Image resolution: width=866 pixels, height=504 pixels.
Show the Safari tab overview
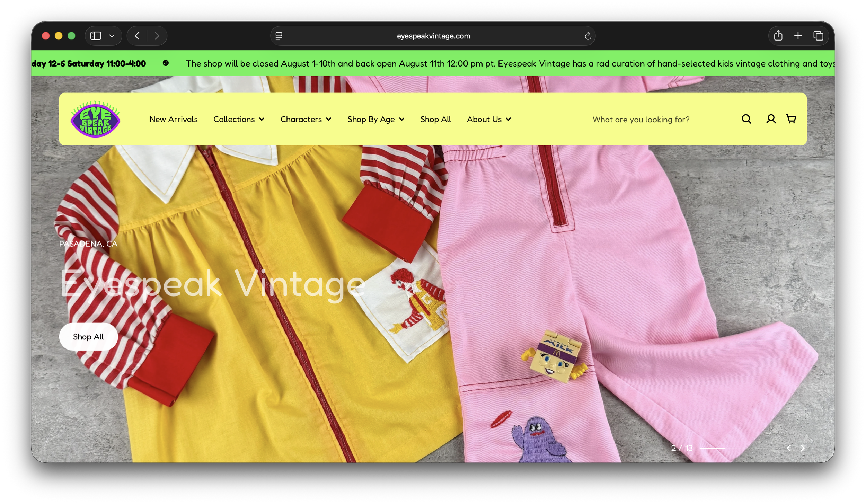click(x=818, y=36)
